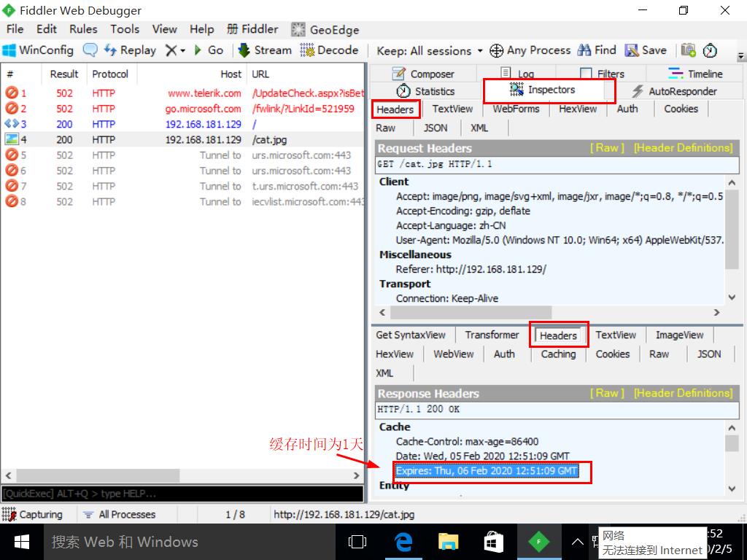Click request headers scroll down arrow
The height and width of the screenshot is (560, 747).
(x=732, y=297)
